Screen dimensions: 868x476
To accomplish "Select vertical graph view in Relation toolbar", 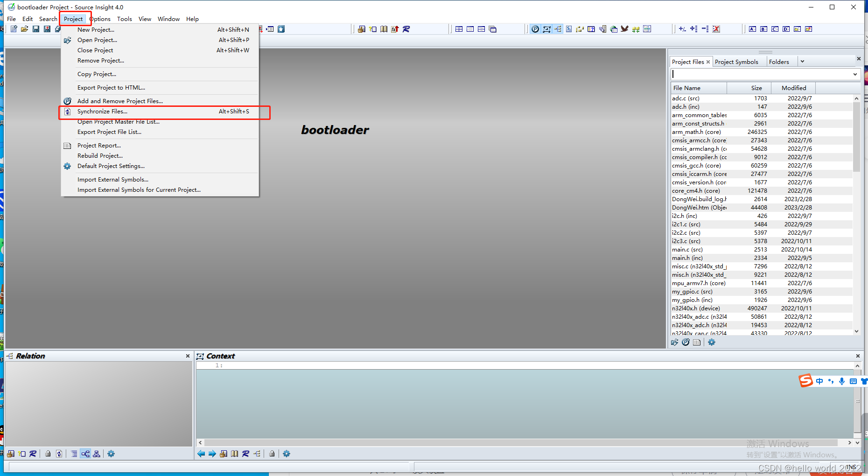I will pyautogui.click(x=97, y=454).
